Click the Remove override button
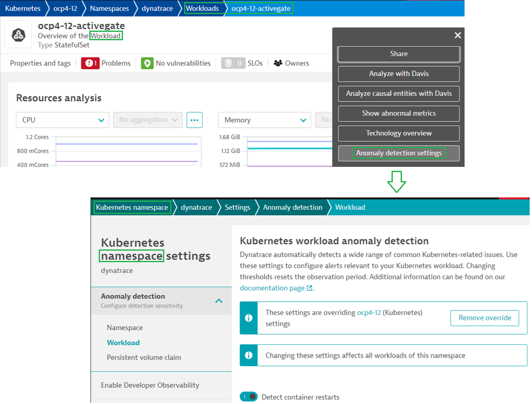532x404 pixels. click(x=485, y=318)
